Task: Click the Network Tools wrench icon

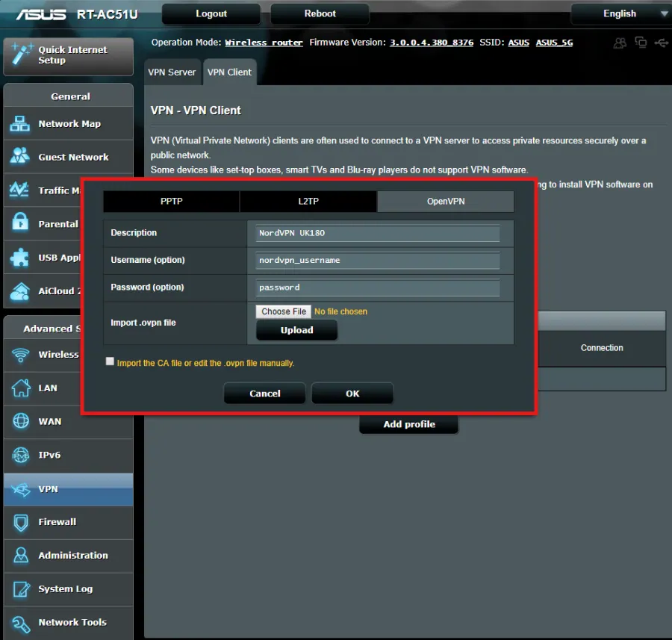Action: pyautogui.click(x=21, y=624)
